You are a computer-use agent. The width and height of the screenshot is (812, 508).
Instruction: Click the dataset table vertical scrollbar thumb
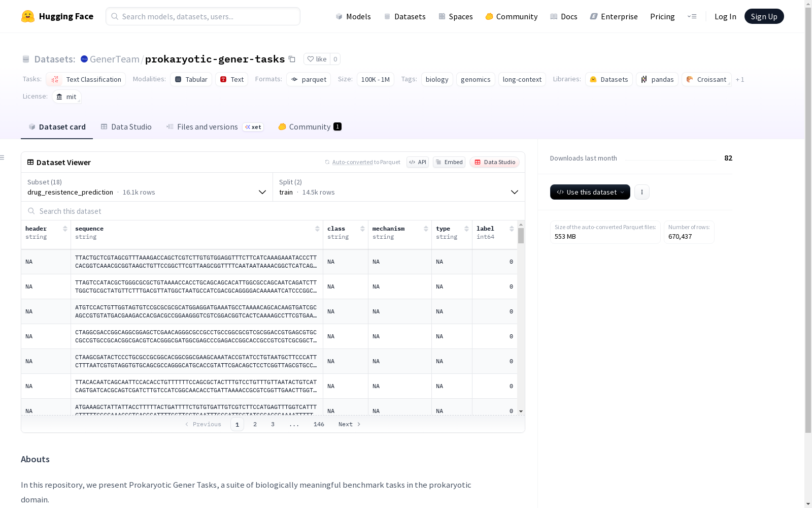[x=521, y=236]
